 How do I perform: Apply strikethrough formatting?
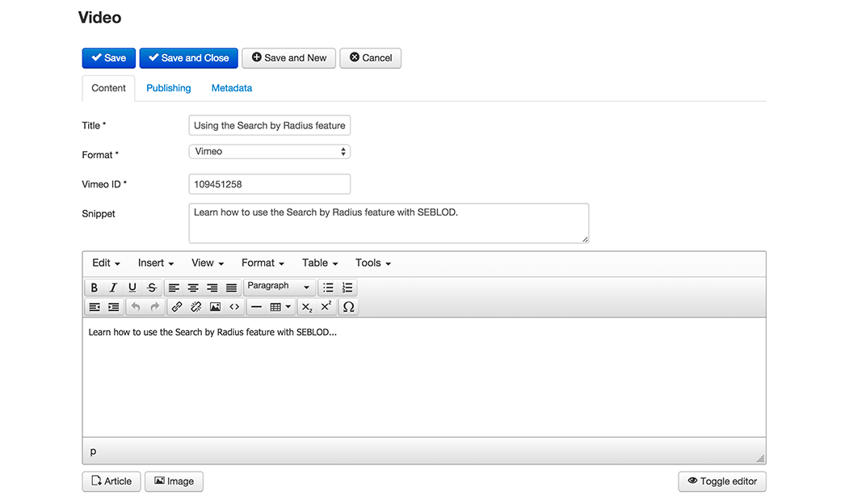tap(152, 288)
